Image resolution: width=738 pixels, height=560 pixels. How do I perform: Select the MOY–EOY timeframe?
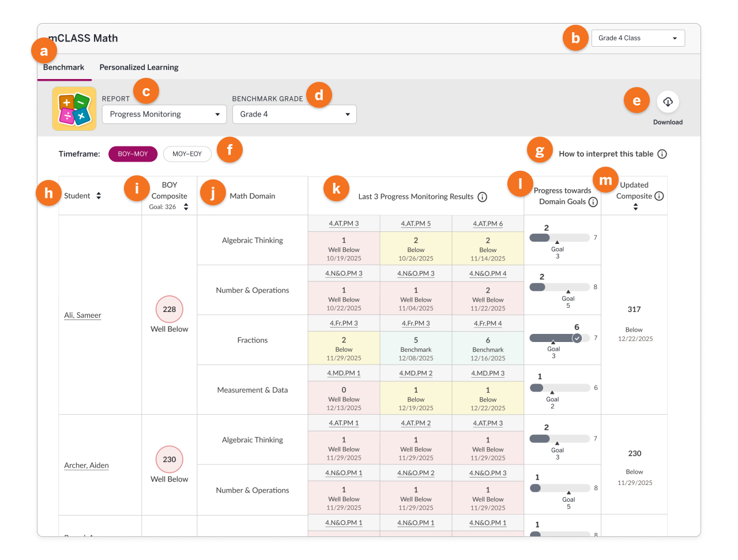coord(187,154)
